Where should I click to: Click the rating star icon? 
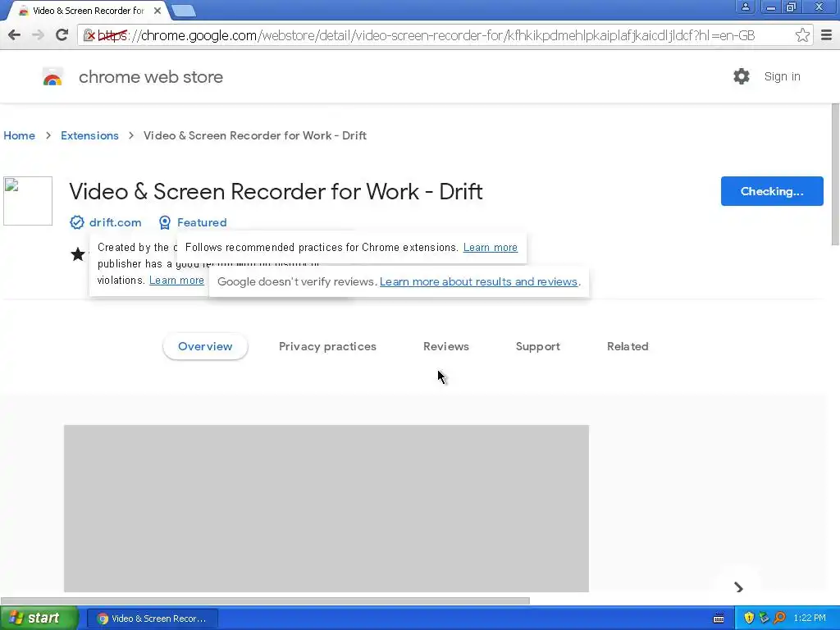click(78, 254)
